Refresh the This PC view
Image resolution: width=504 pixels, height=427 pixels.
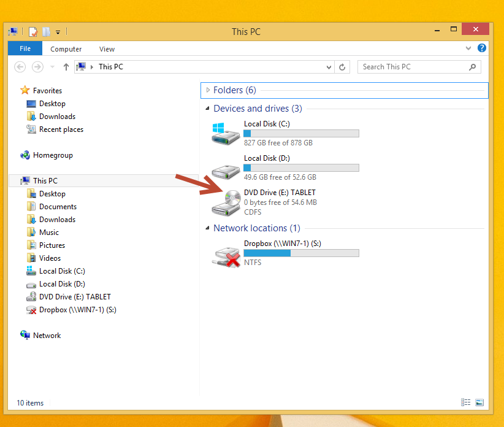tap(342, 67)
